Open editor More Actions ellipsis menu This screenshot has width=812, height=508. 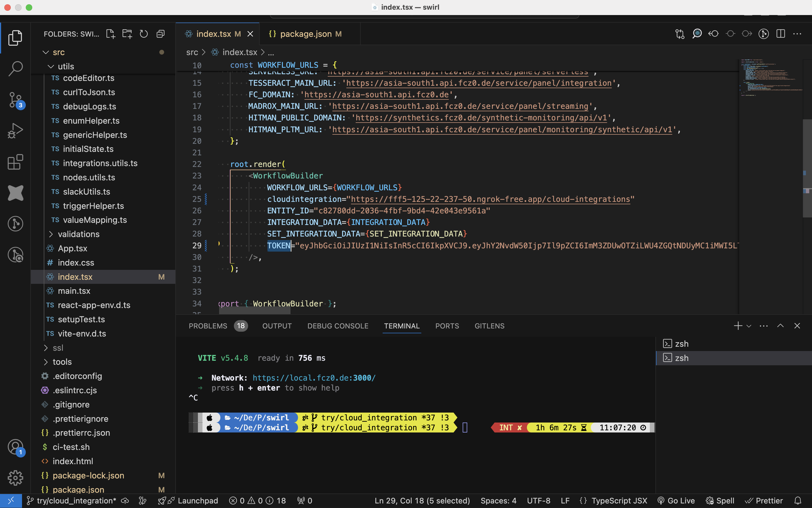[797, 34]
